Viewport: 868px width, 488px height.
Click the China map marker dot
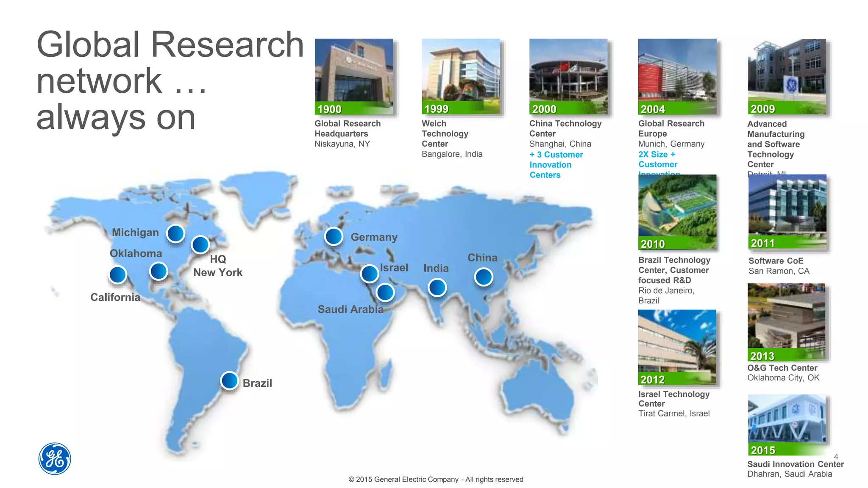coord(484,277)
